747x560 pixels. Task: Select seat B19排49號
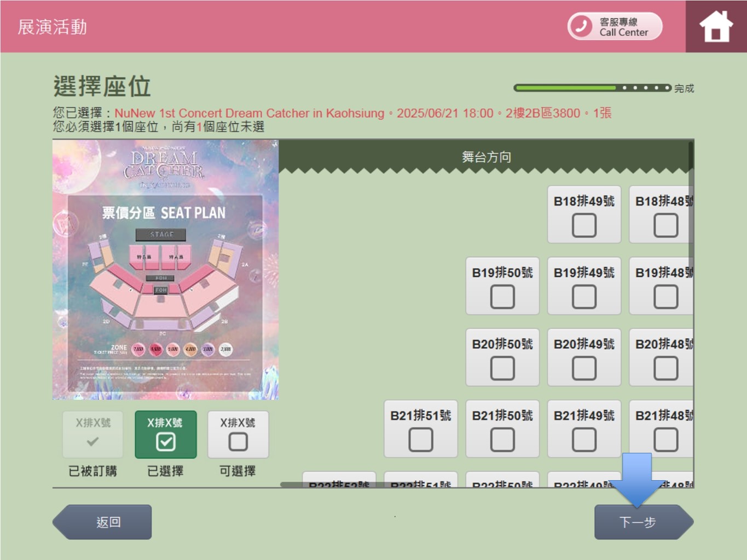(584, 296)
